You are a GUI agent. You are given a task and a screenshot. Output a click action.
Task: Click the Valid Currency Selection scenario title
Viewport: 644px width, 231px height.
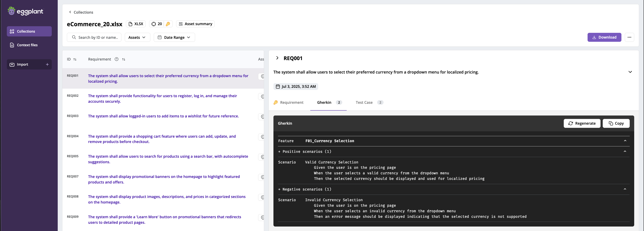click(332, 162)
